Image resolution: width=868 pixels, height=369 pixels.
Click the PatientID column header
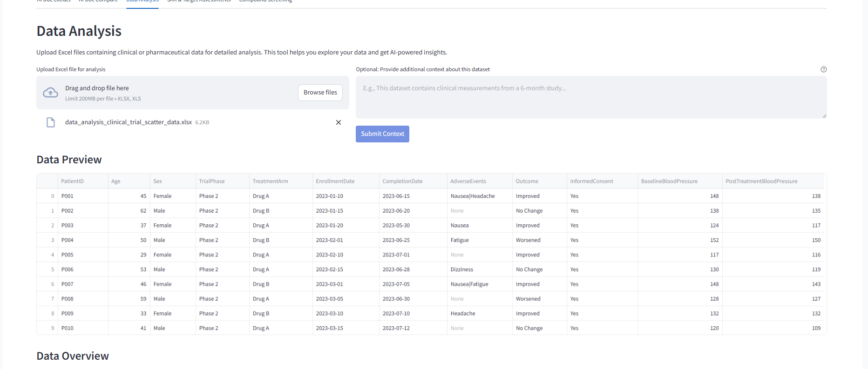(x=73, y=181)
